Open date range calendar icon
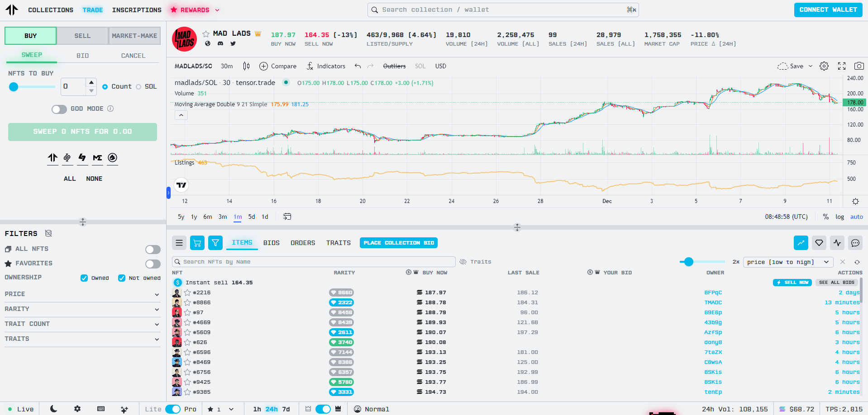This screenshot has width=868, height=415. point(287,217)
